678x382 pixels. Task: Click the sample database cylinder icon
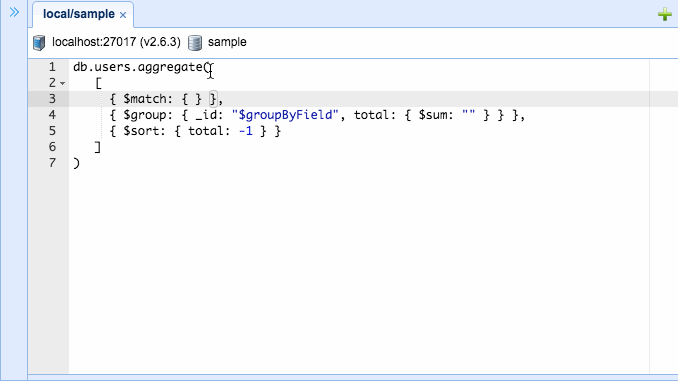pos(195,43)
